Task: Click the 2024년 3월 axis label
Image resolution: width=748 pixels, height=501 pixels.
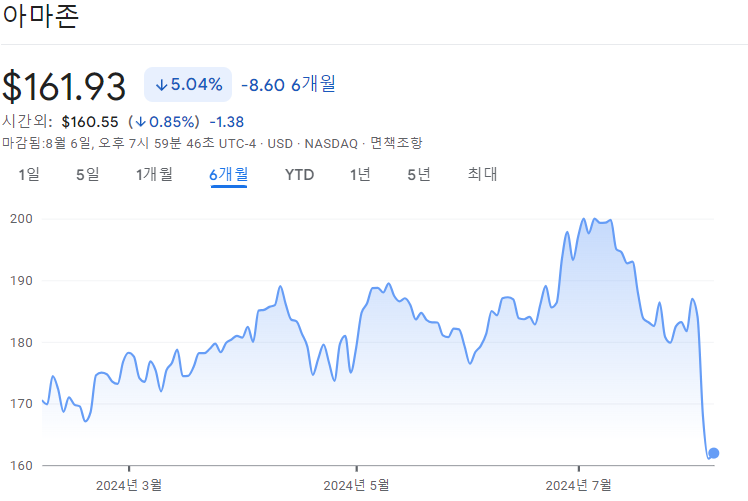Action: [129, 486]
